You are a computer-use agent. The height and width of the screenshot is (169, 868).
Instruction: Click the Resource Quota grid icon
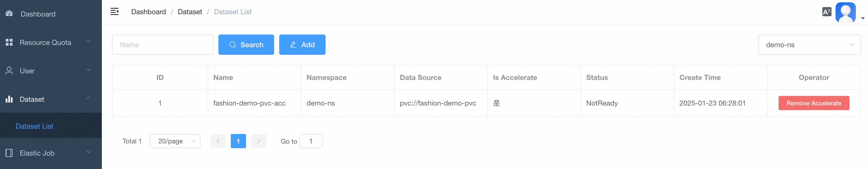pos(9,42)
